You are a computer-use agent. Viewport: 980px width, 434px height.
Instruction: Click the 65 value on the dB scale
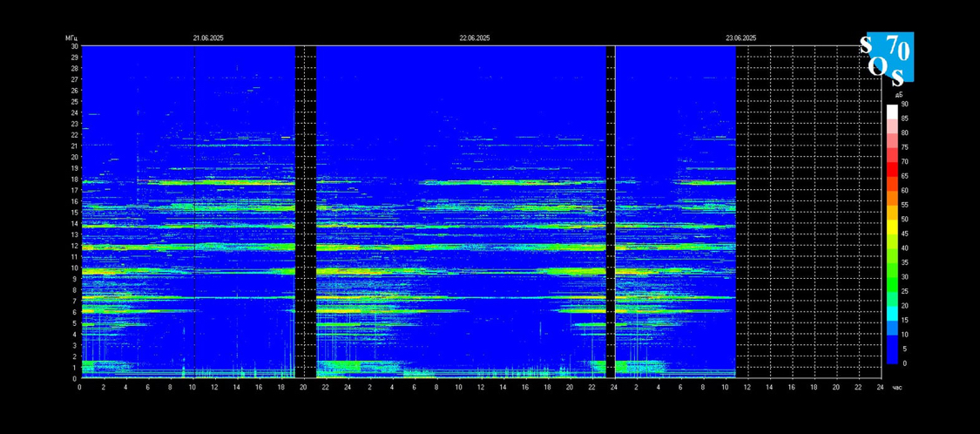point(904,176)
